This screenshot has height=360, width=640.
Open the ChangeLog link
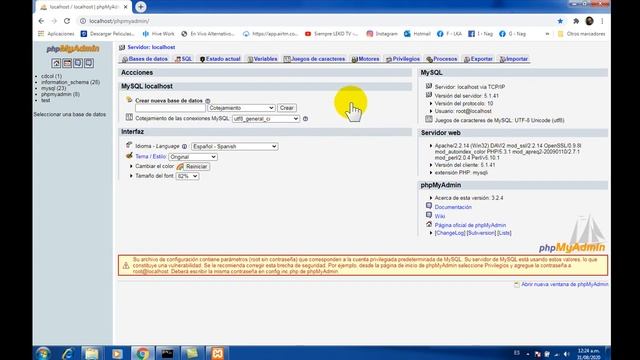point(450,233)
